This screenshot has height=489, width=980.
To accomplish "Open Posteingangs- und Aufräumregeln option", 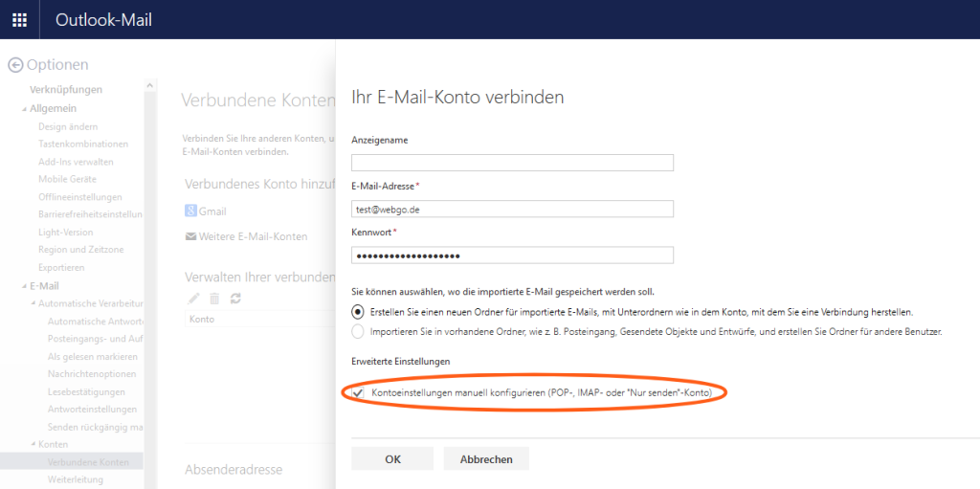I will pos(95,339).
